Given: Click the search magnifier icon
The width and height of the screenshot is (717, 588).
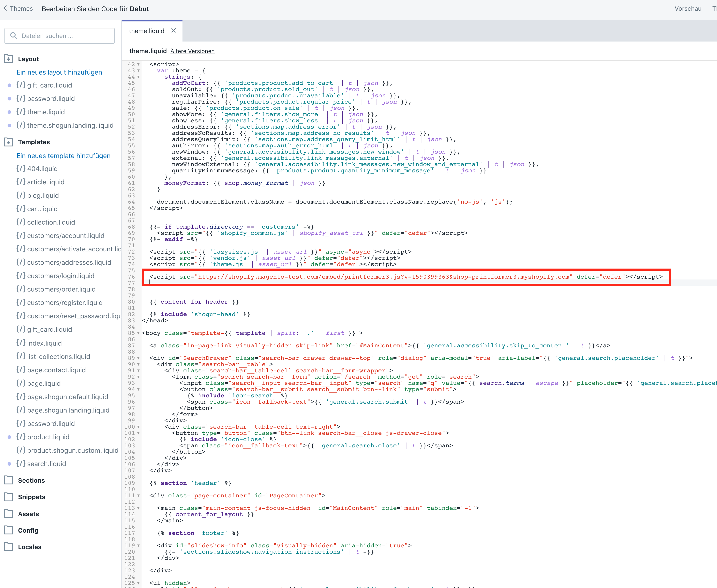Looking at the screenshot, I should tap(14, 36).
